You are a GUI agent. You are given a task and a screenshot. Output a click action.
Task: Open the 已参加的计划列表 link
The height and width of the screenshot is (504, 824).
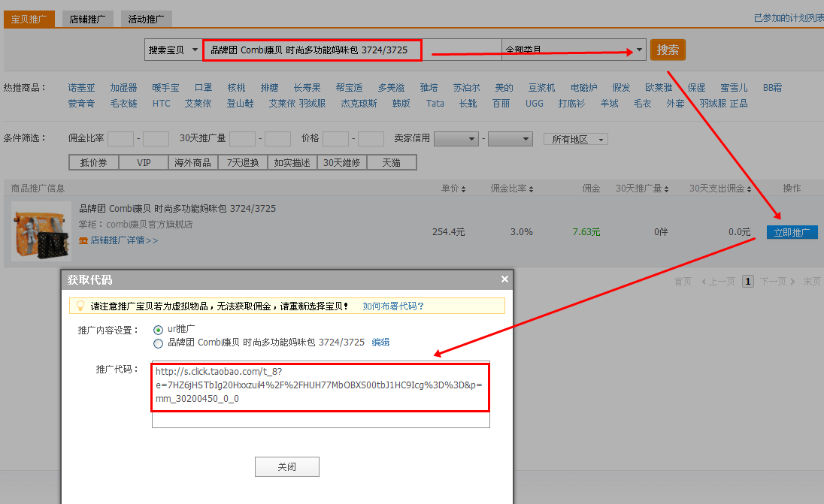pyautogui.click(x=789, y=18)
